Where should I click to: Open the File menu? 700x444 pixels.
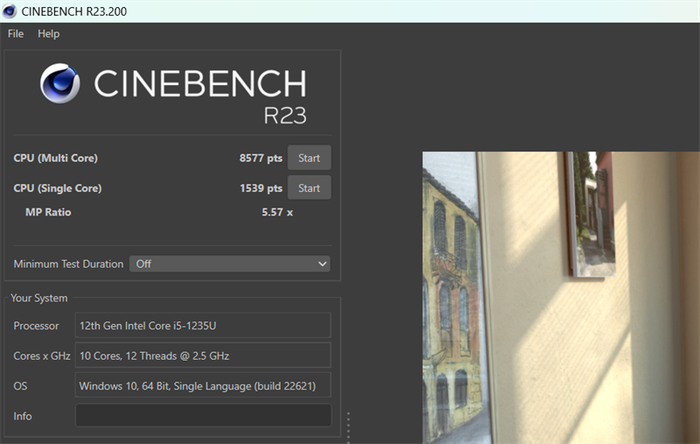[16, 34]
